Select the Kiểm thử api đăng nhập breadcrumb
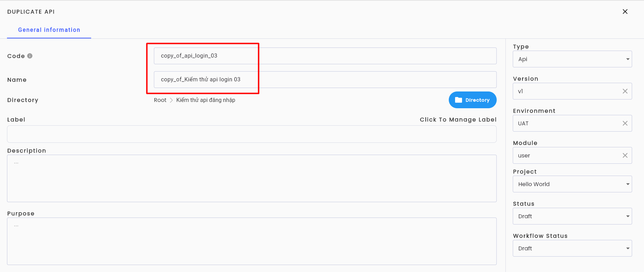 [206, 100]
